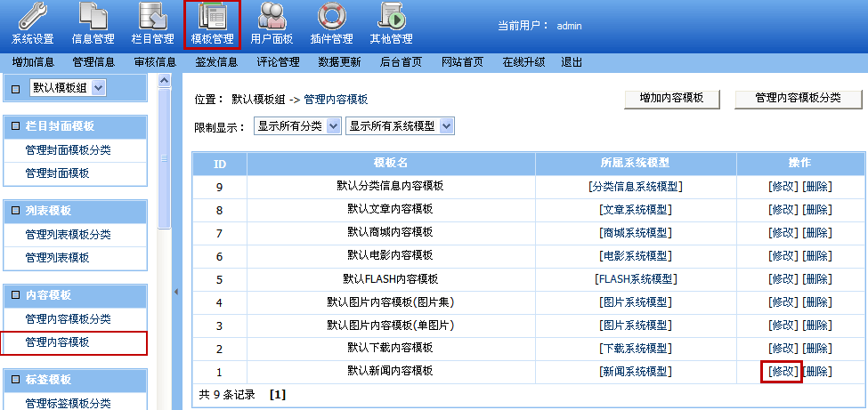Click the sidebar scrollbar up arrow
Viewport: 868px width, 410px height.
[164, 81]
